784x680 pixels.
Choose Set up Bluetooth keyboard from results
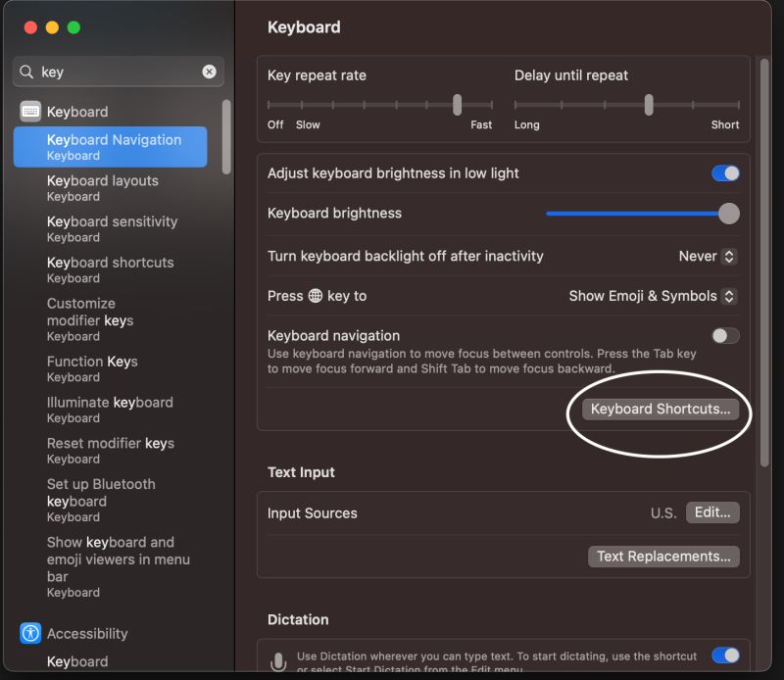click(101, 493)
